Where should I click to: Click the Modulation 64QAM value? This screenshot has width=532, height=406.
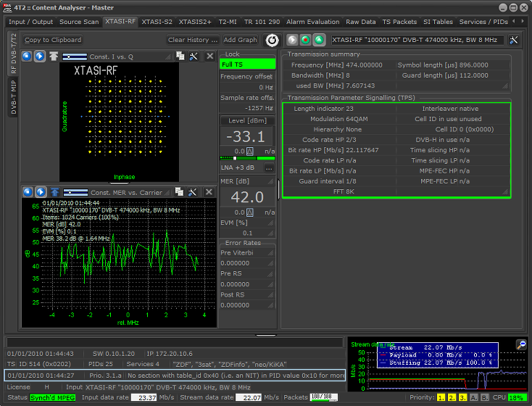357,119
